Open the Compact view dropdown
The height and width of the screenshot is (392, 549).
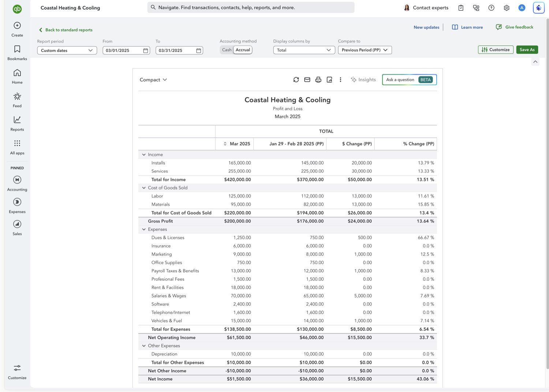[153, 80]
